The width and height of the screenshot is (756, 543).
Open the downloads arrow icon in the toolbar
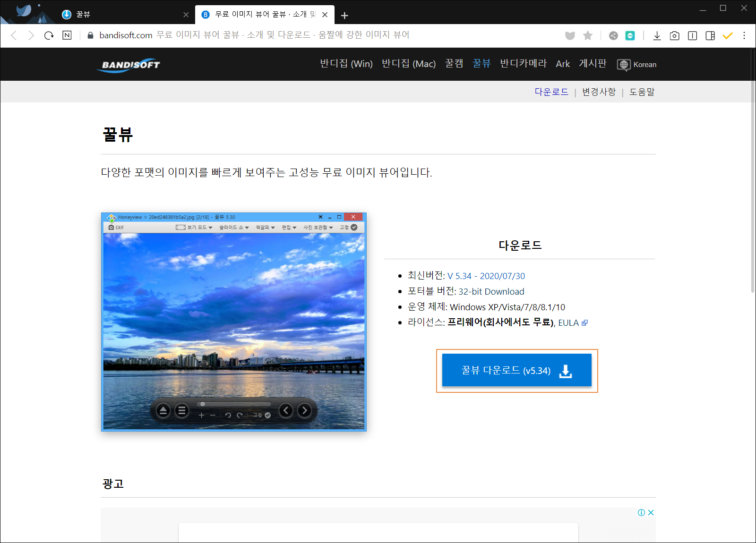pos(657,35)
